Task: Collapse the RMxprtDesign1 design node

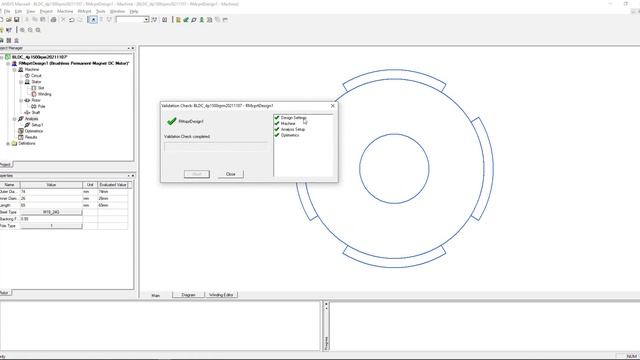Action: click(8, 63)
